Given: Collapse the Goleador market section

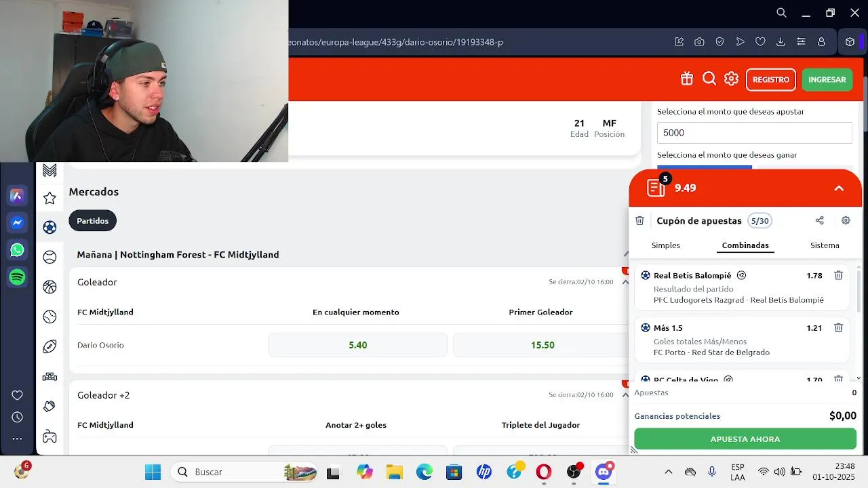Looking at the screenshot, I should click(625, 282).
